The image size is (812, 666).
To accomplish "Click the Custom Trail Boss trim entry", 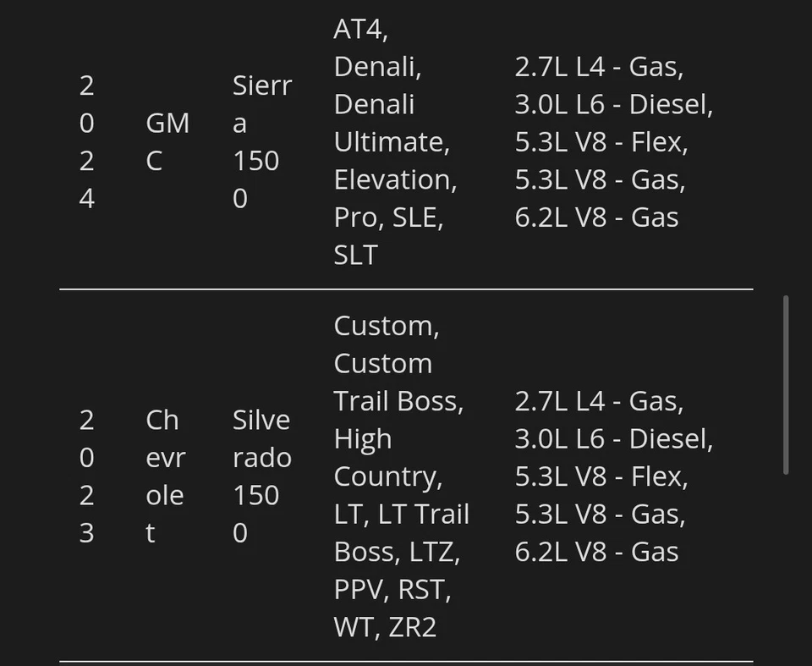I will pyautogui.click(x=398, y=383).
